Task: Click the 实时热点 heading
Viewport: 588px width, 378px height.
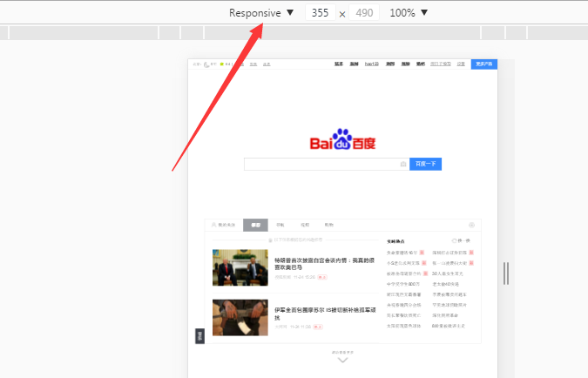Action: tap(395, 241)
